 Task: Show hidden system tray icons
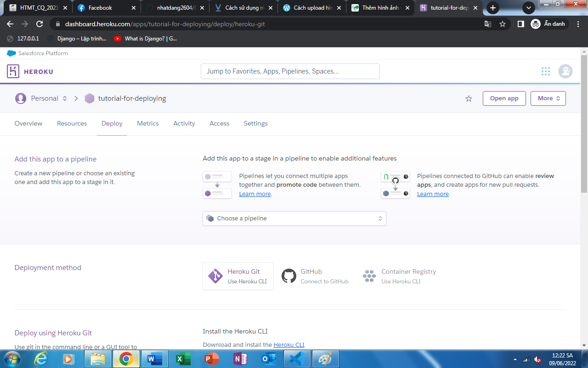point(515,359)
